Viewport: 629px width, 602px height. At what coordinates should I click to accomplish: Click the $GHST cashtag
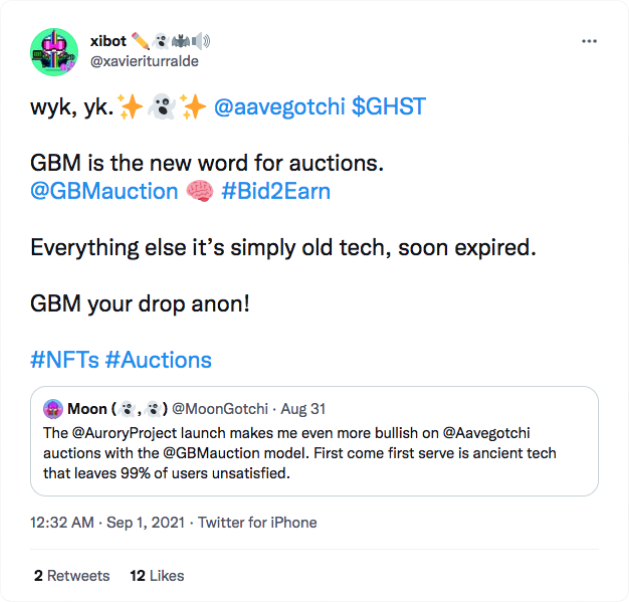pyautogui.click(x=389, y=108)
